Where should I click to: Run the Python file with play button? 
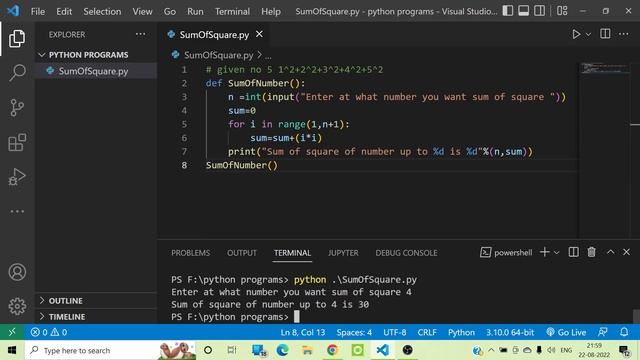(576, 34)
